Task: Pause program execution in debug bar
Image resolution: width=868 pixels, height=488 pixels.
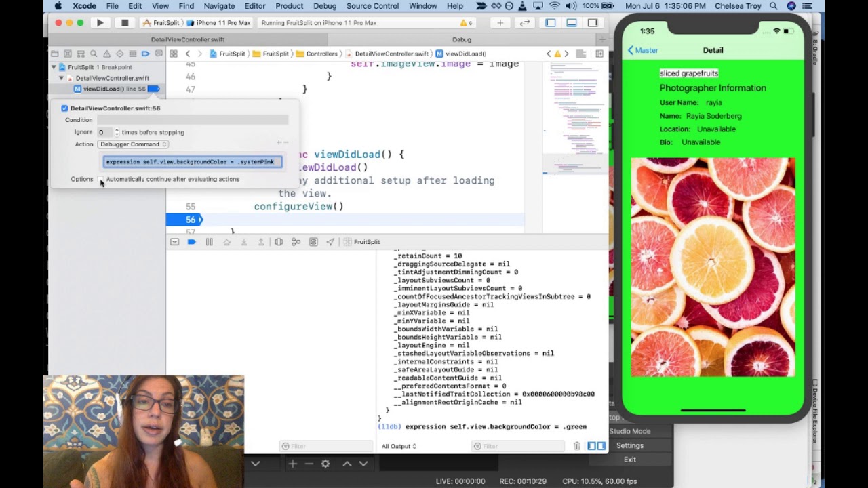Action: [x=209, y=242]
